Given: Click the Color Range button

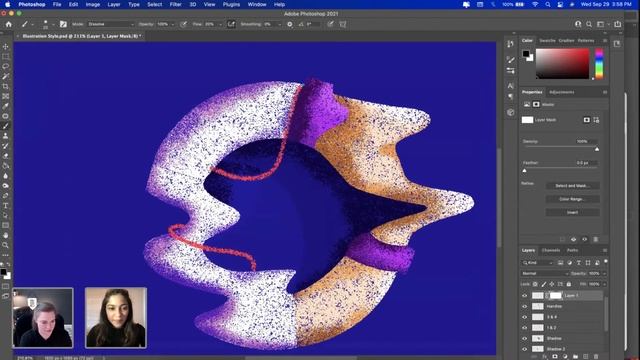Looking at the screenshot, I should [572, 199].
